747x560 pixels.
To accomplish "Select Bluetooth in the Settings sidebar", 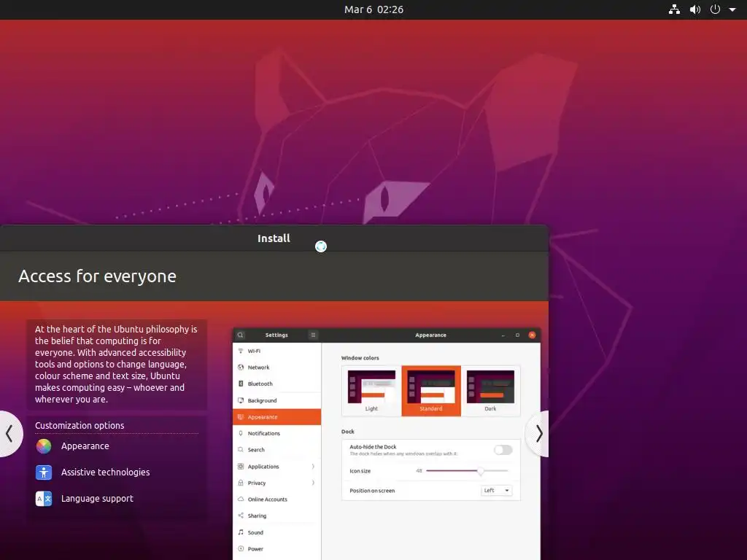I will tap(276, 384).
